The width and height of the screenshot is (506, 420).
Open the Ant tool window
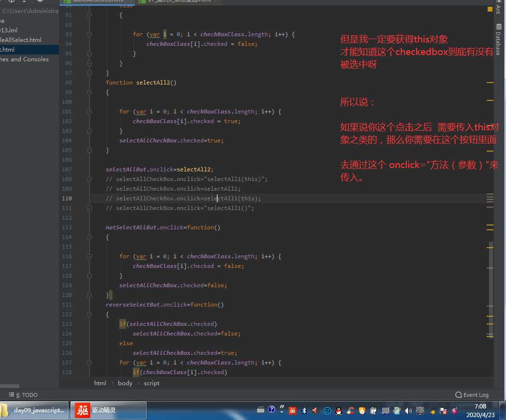tap(499, 7)
